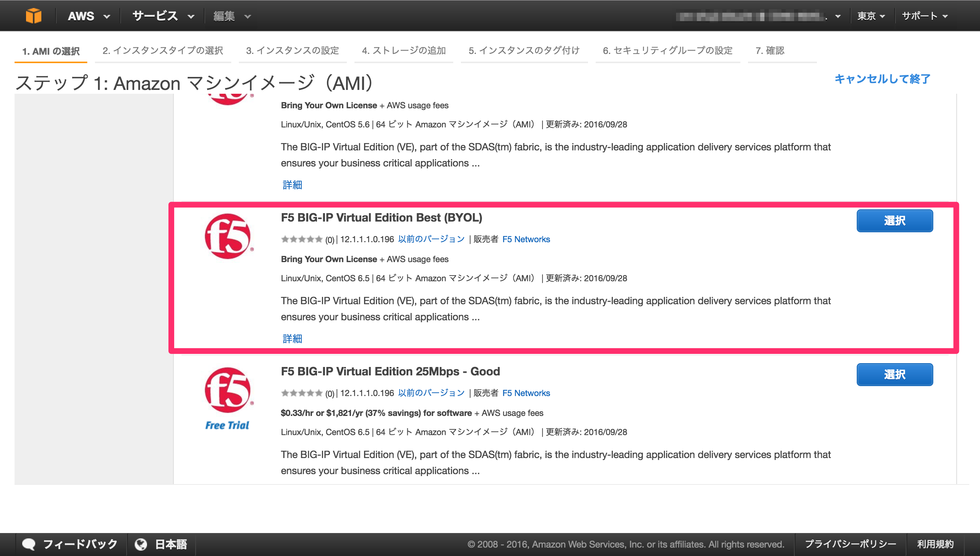Open the blurred account name dropdown
Viewport: 980px width, 556px height.
coord(758,16)
